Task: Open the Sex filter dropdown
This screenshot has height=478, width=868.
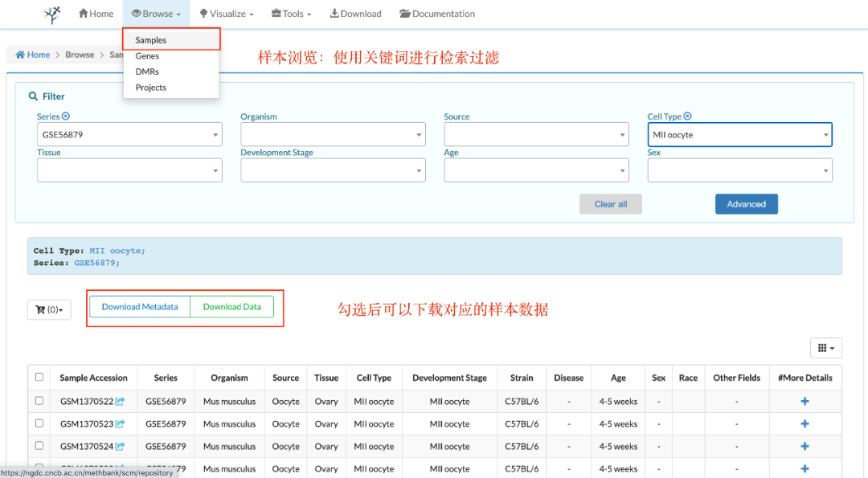Action: (739, 170)
